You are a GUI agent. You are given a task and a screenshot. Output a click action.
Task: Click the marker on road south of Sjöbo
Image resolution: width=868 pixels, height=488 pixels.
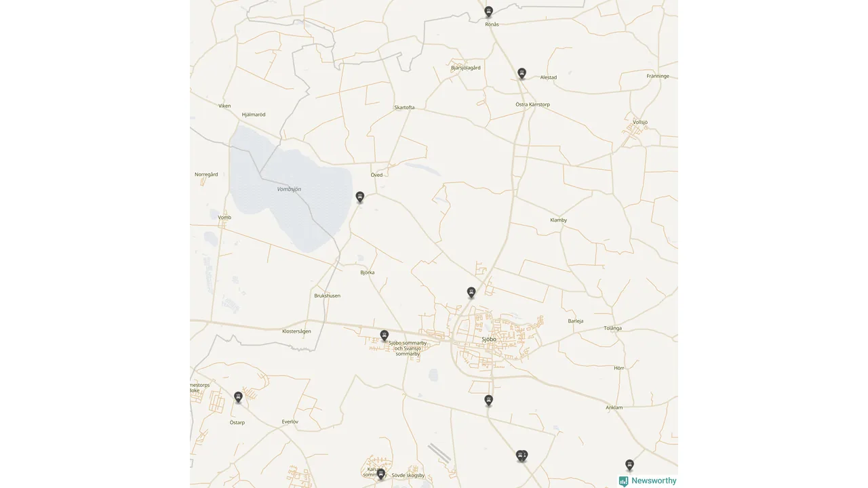tap(488, 401)
